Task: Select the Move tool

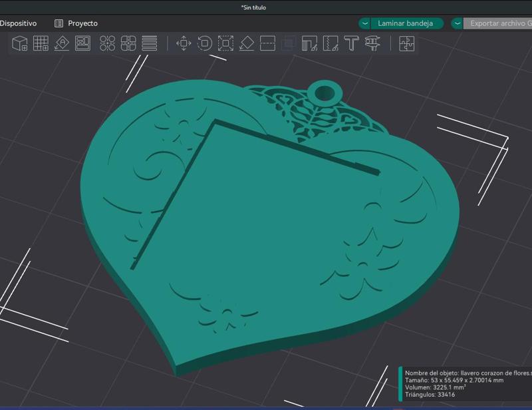Action: (184, 43)
